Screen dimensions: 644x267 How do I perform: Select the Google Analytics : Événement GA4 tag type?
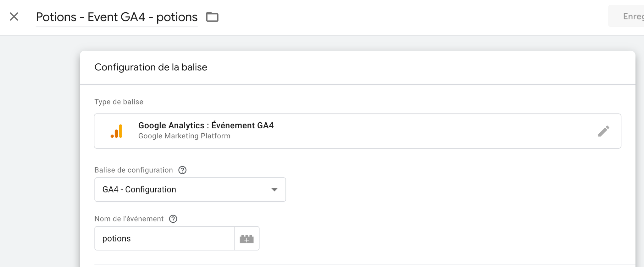point(358,131)
